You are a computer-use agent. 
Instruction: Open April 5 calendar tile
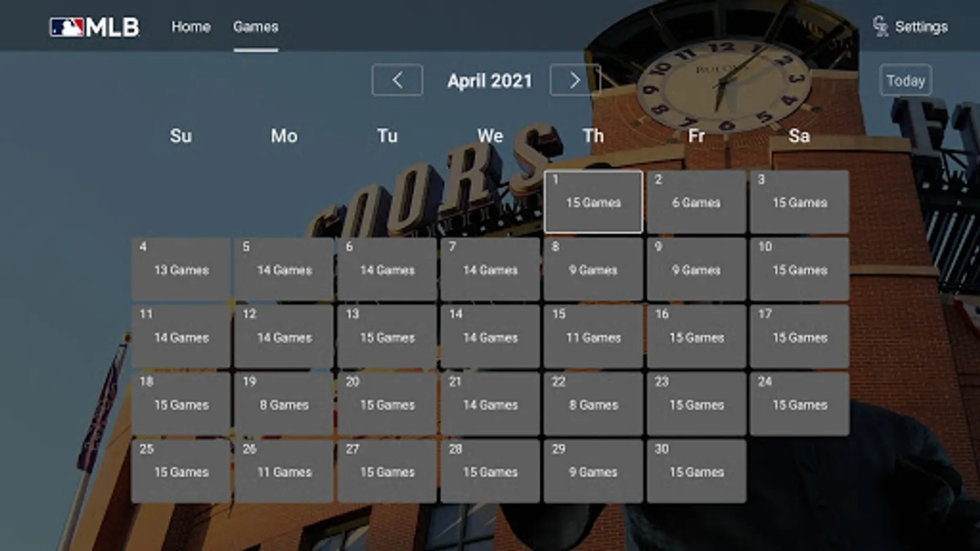click(284, 269)
